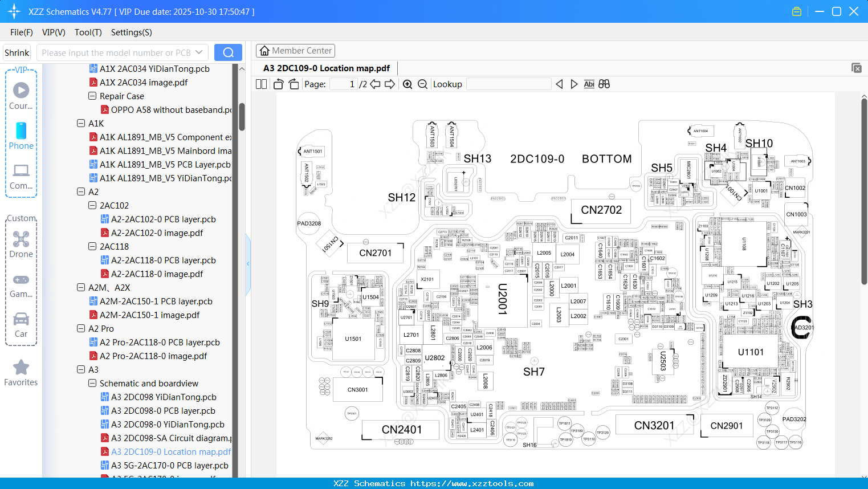The height and width of the screenshot is (489, 868).
Task: Open the Tool menu
Action: (x=88, y=32)
